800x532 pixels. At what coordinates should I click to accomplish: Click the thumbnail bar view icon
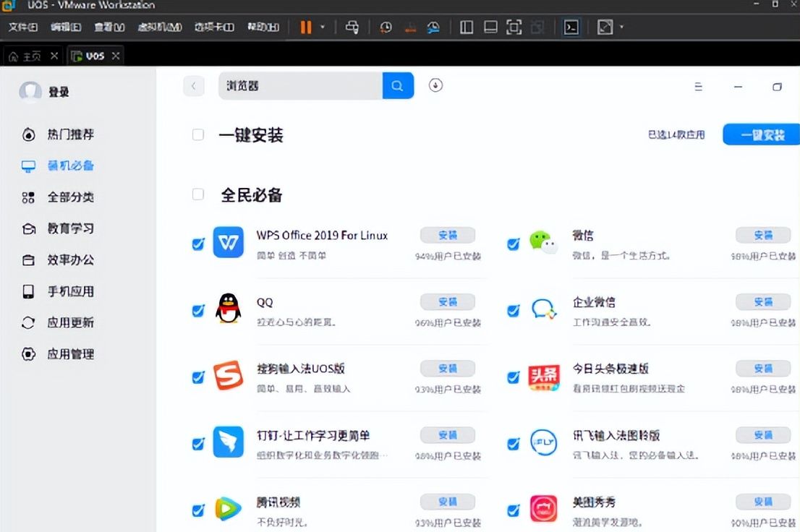(490, 27)
